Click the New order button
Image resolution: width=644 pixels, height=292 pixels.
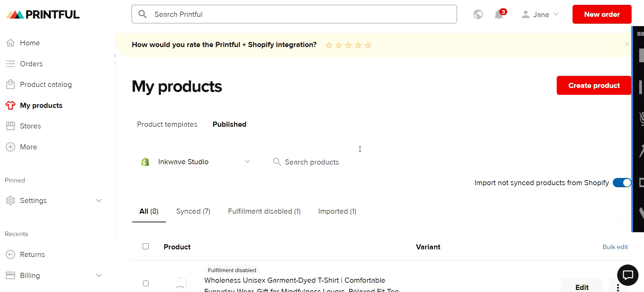(602, 14)
